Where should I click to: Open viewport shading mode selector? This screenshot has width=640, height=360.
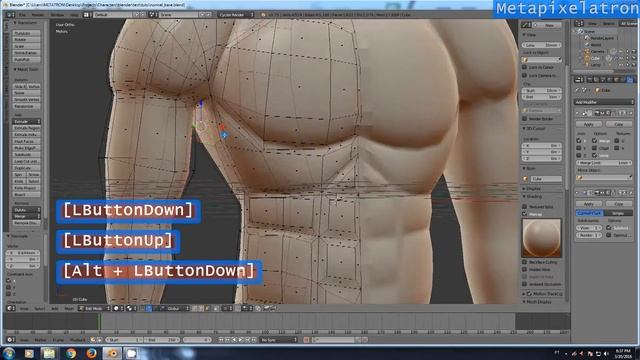pyautogui.click(x=118, y=309)
